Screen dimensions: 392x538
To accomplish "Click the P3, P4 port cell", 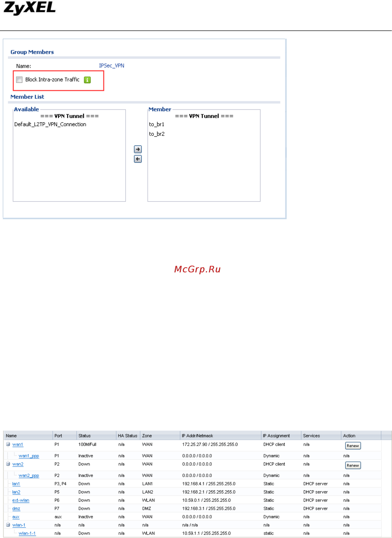I will tap(60, 484).
